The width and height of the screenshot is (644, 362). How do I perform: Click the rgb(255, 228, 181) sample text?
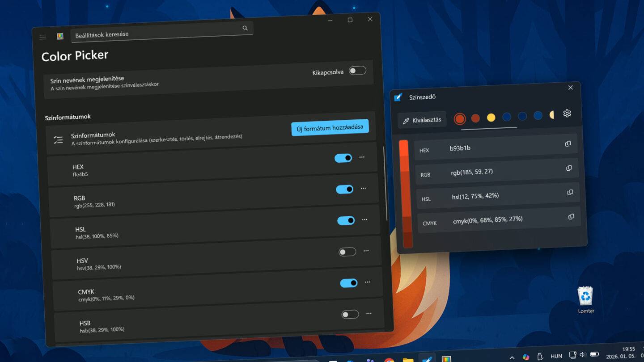pos(95,205)
